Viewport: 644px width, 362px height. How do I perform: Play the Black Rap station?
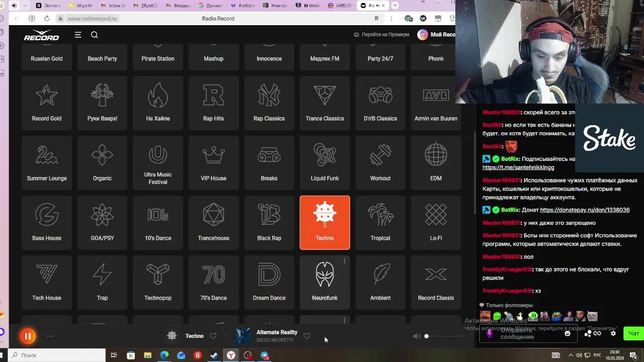(x=269, y=222)
